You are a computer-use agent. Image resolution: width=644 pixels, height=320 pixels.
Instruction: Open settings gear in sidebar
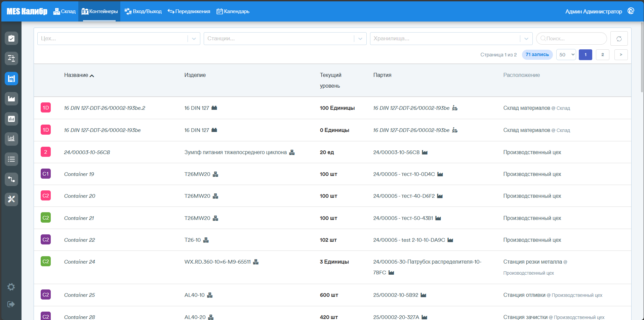pos(11,287)
